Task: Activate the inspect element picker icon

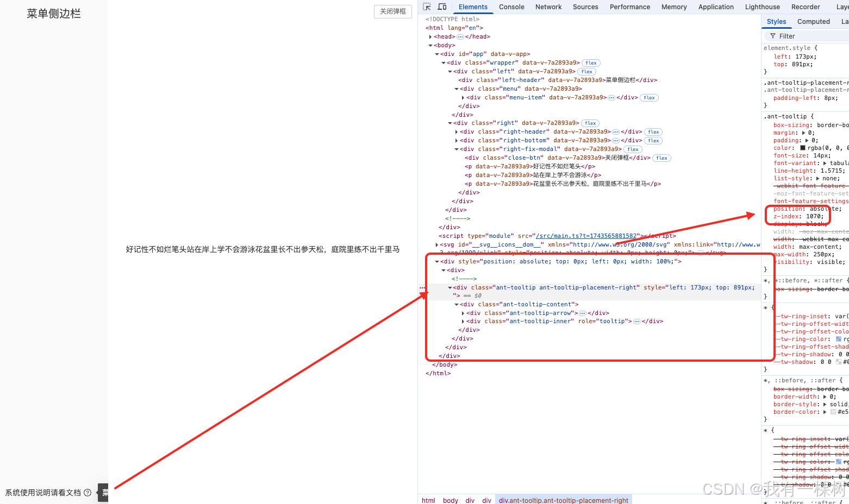Action: click(x=427, y=7)
